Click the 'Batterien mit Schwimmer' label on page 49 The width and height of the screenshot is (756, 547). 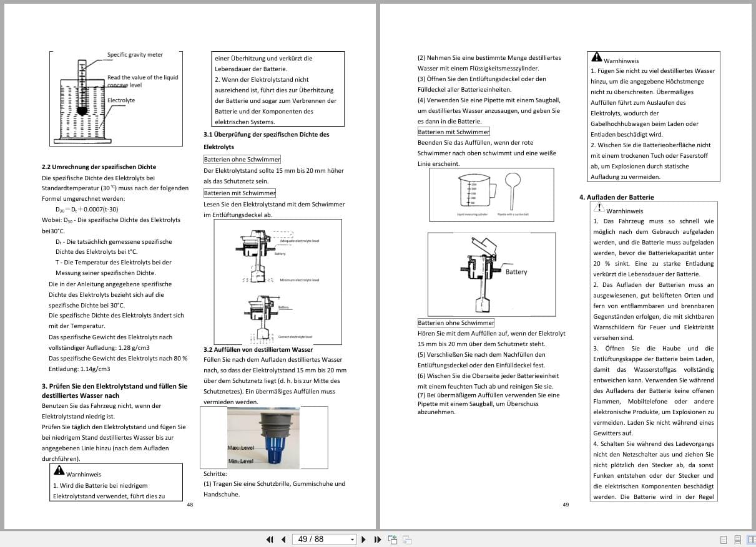[x=453, y=132]
